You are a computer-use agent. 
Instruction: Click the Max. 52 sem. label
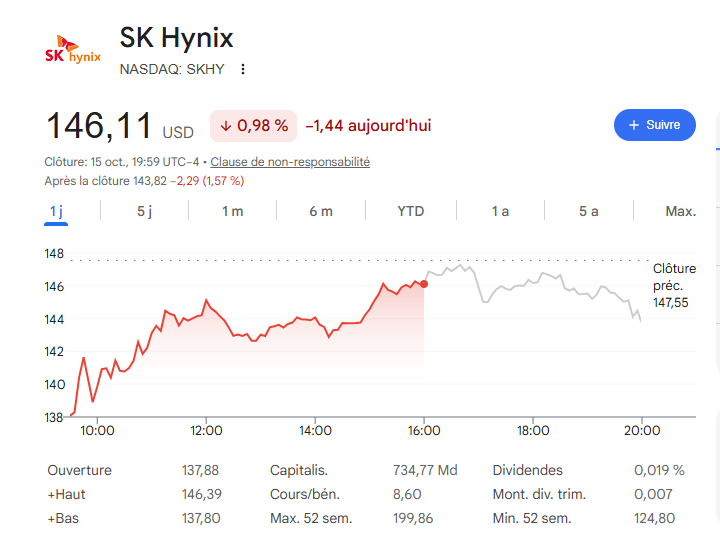click(311, 519)
